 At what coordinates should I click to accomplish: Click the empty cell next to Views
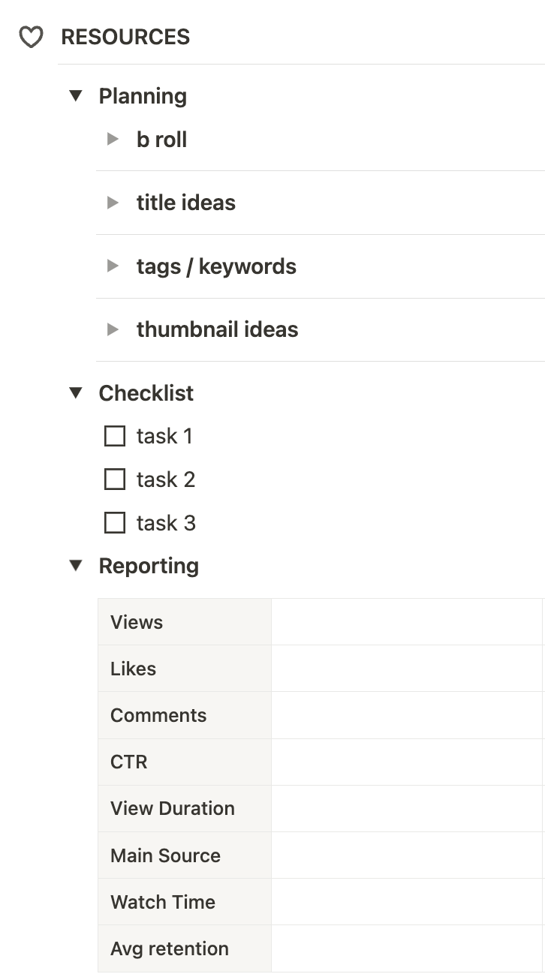tap(407, 622)
